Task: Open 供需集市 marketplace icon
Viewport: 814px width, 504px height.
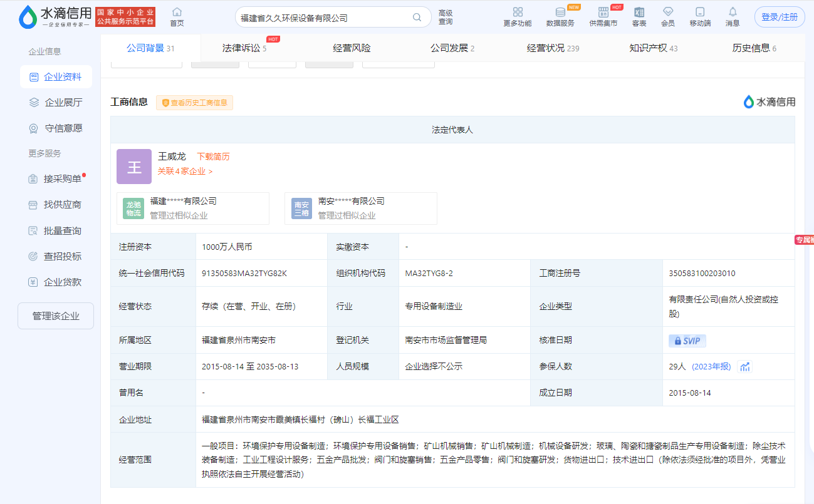Action: 603,12
